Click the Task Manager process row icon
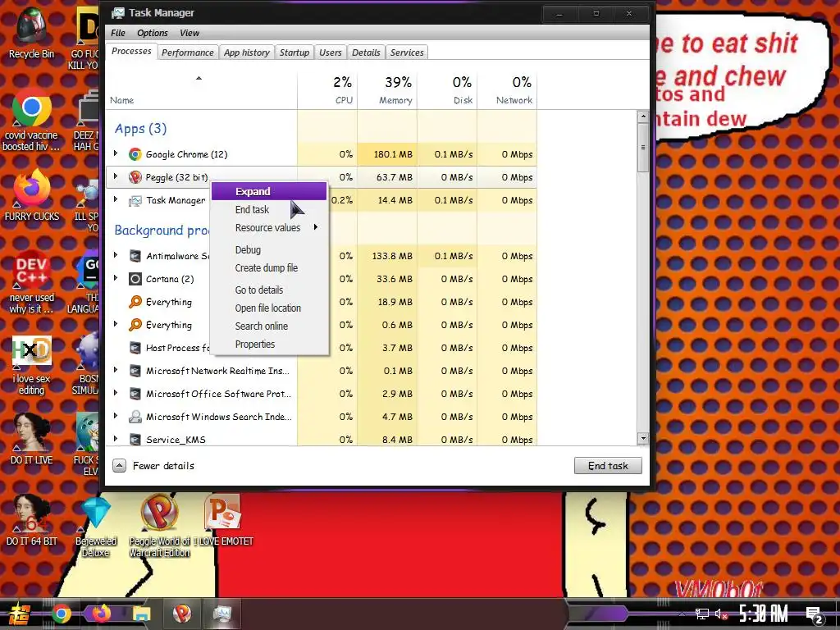This screenshot has height=630, width=840. (x=135, y=200)
